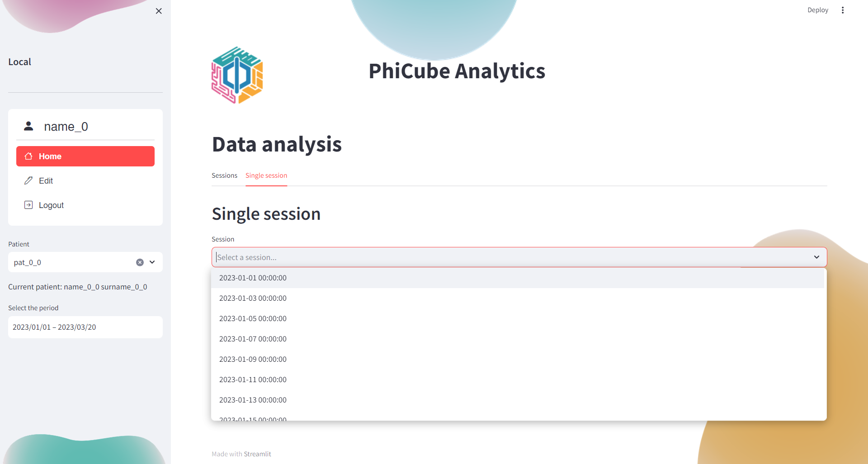
Task: Open the Streamlit footer link
Action: pyautogui.click(x=257, y=454)
